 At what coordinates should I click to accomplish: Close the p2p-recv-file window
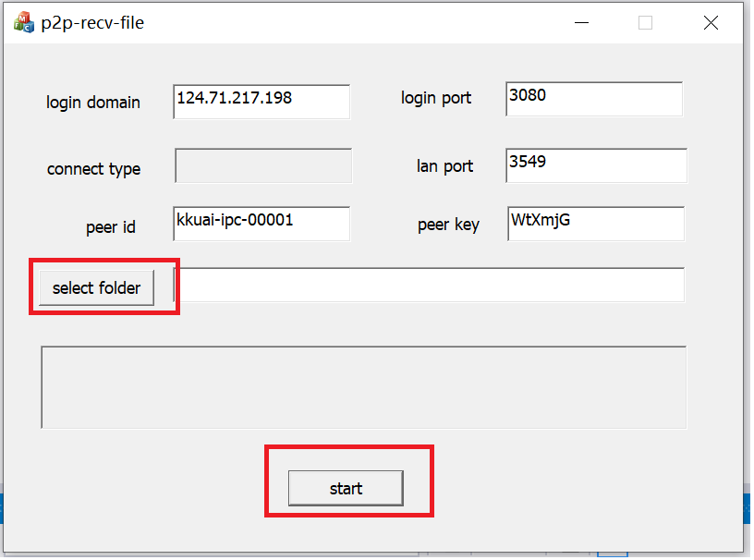711,23
